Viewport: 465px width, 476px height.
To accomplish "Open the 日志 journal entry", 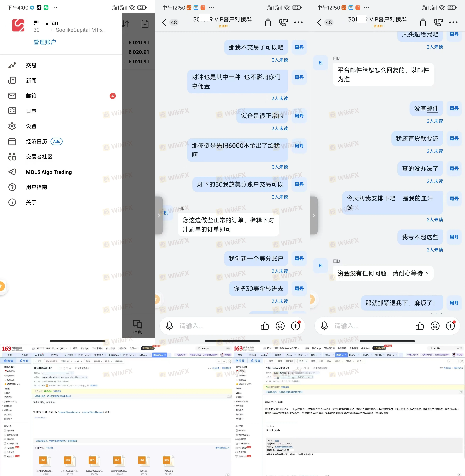I will tap(31, 111).
